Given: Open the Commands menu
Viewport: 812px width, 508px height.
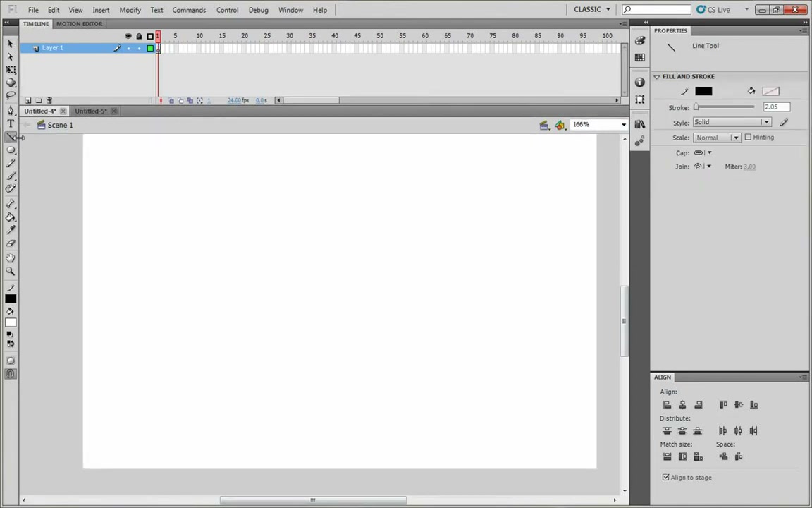Looking at the screenshot, I should coord(189,10).
